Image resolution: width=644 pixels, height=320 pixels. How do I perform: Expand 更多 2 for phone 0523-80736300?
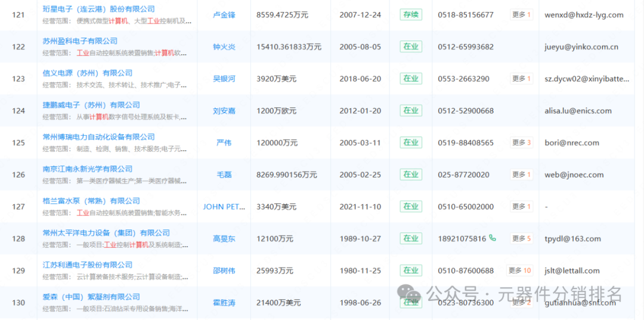(x=522, y=302)
